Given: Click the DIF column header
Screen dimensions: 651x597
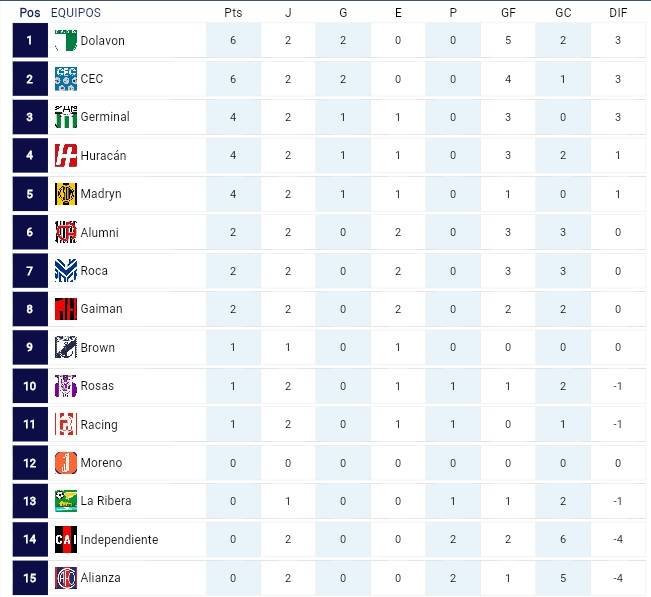Looking at the screenshot, I should pos(618,12).
